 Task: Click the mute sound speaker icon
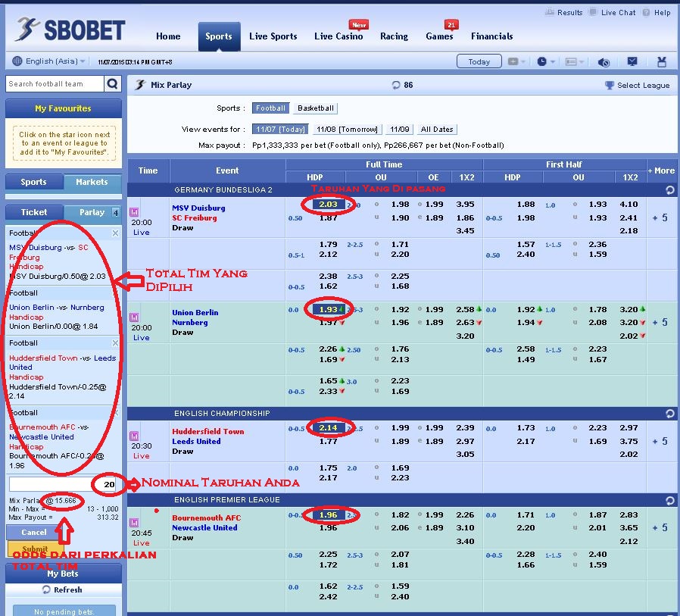click(x=604, y=62)
